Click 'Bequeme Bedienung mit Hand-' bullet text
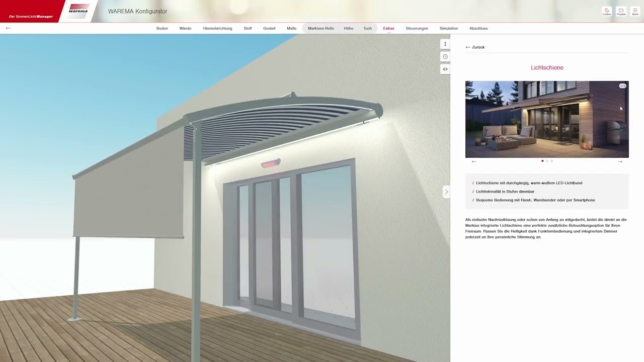The image size is (644, 362). (x=535, y=200)
